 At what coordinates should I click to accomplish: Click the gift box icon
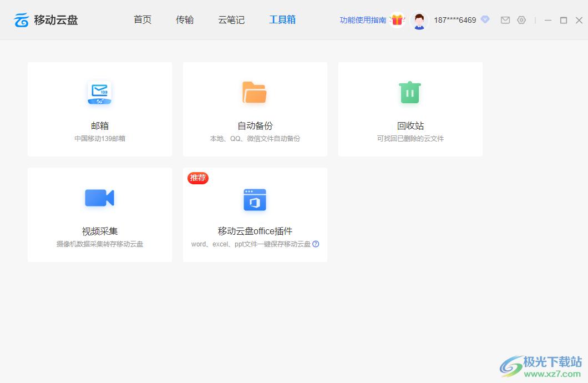point(397,20)
